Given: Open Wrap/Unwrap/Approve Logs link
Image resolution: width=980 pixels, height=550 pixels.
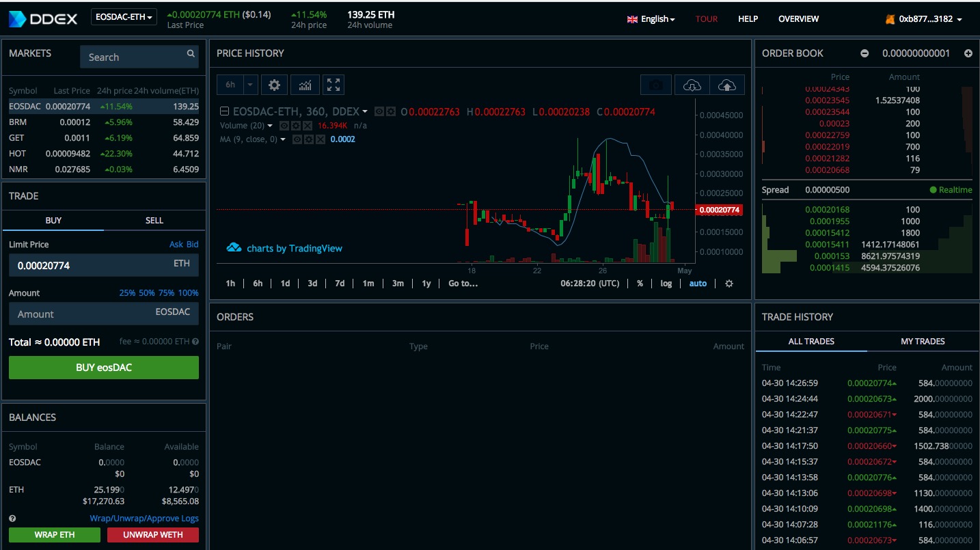Looking at the screenshot, I should (144, 519).
